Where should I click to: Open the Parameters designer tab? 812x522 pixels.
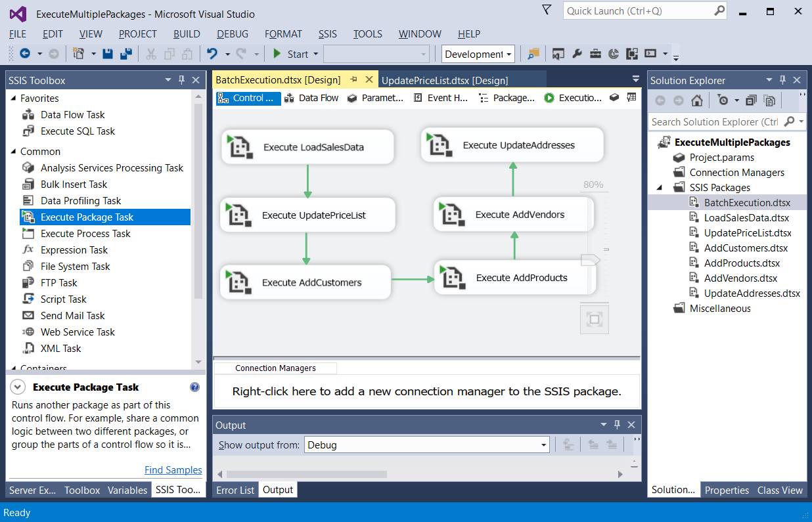[x=375, y=98]
